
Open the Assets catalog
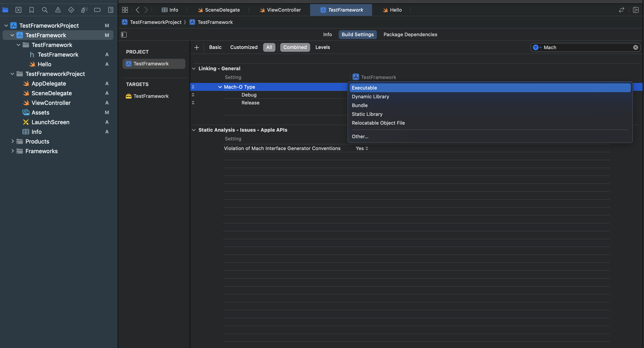click(x=40, y=113)
